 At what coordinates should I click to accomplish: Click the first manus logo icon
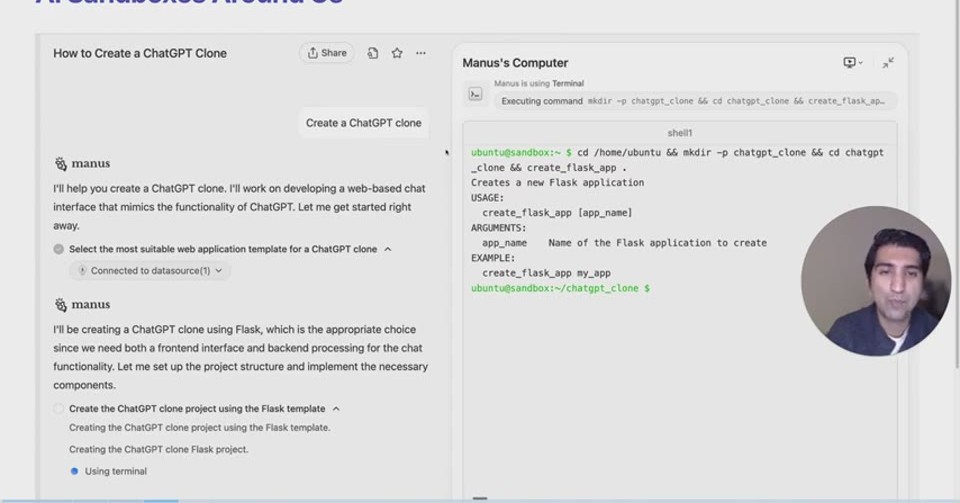(61, 163)
